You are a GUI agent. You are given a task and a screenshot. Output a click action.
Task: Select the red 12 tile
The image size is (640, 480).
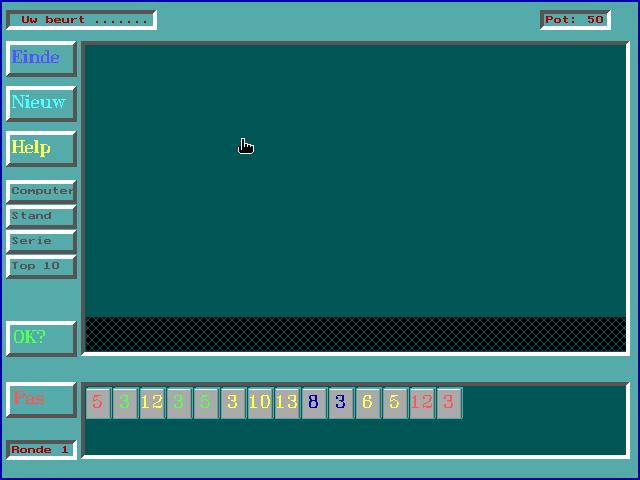(x=422, y=403)
